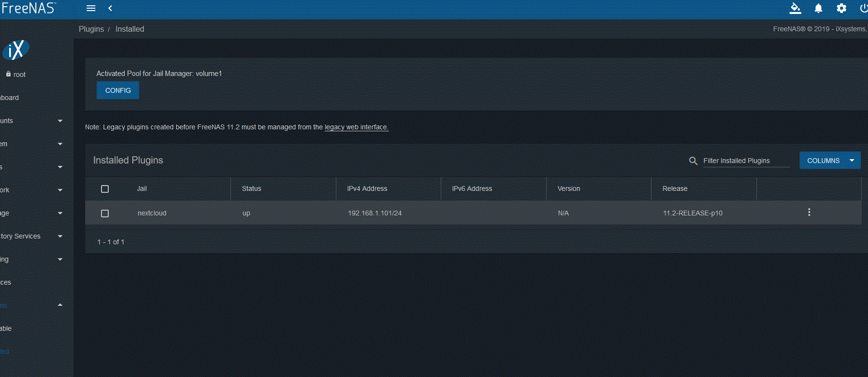868x377 pixels.
Task: Expand the Tasks sidebar section arrow
Action: (60, 167)
